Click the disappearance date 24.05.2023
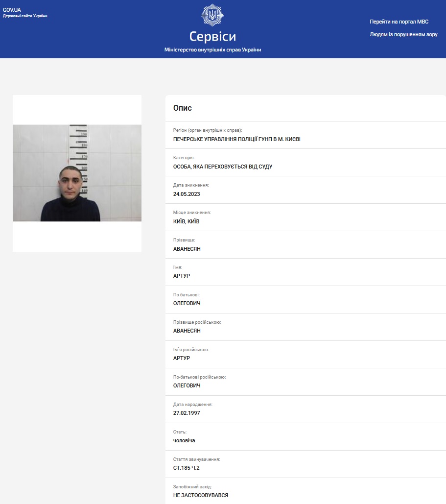 pos(187,194)
